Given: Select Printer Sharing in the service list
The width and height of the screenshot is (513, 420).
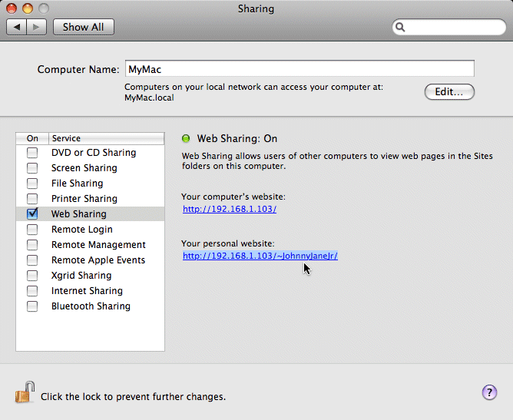Looking at the screenshot, I should [84, 199].
